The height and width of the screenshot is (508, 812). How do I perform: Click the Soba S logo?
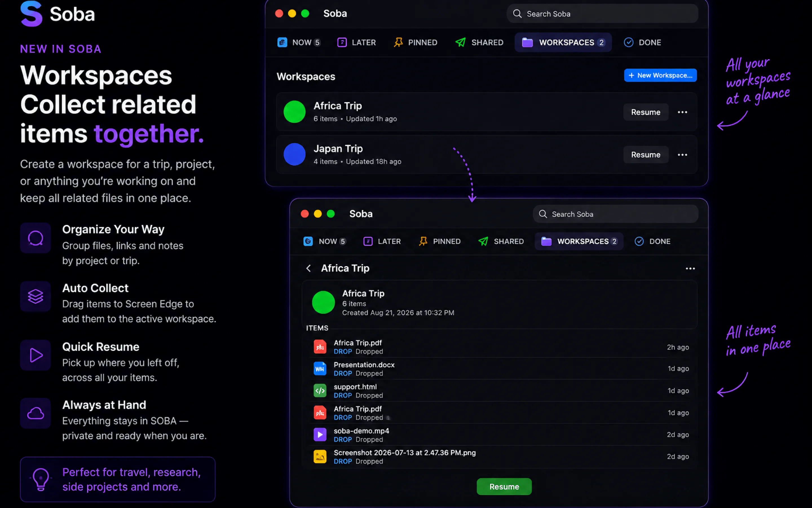click(32, 14)
